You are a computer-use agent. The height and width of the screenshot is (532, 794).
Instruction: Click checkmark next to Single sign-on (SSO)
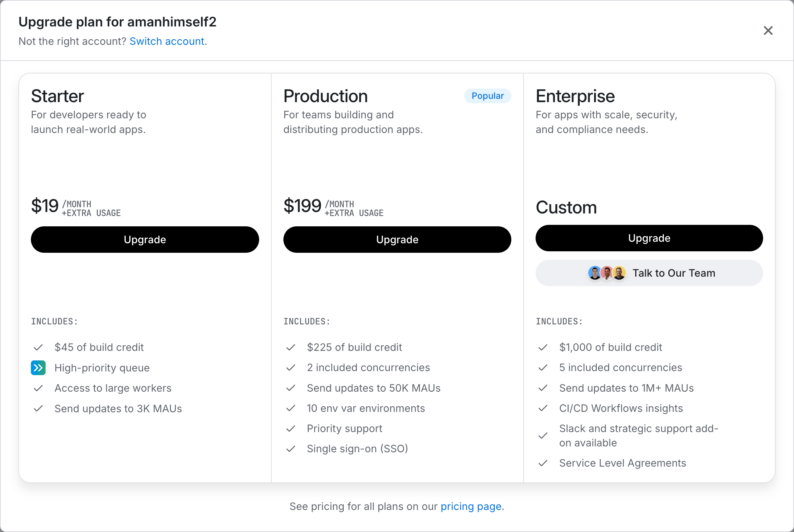tap(291, 449)
